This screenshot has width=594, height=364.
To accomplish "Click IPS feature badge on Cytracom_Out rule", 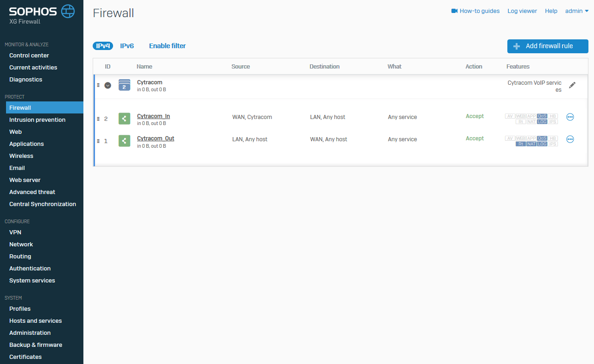I will point(553,144).
